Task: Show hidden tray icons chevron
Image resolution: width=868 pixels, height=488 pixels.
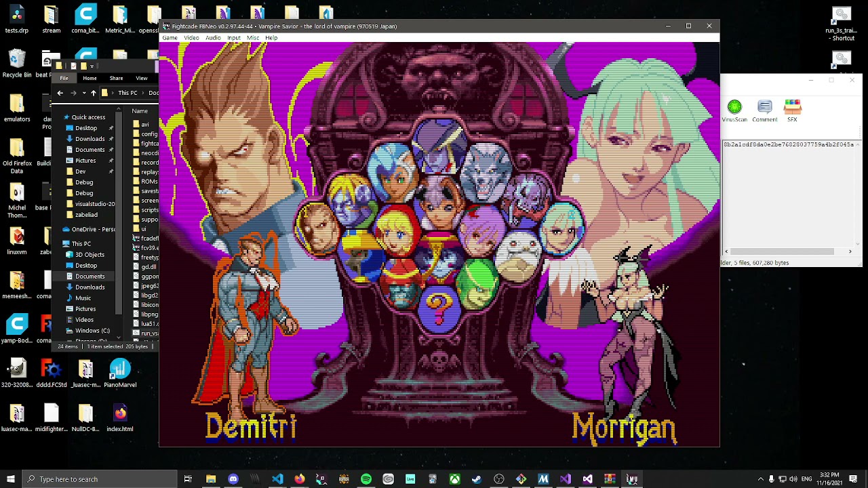Action: [x=760, y=479]
